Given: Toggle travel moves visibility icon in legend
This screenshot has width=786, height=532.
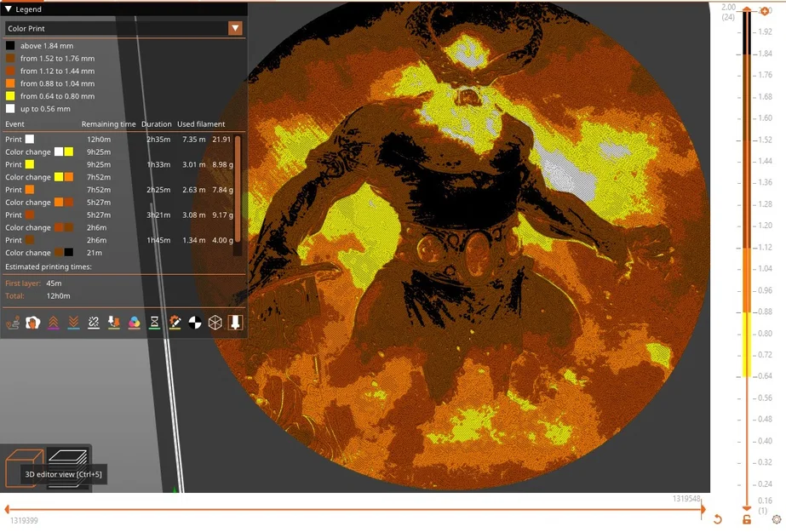Looking at the screenshot, I should click(x=13, y=323).
